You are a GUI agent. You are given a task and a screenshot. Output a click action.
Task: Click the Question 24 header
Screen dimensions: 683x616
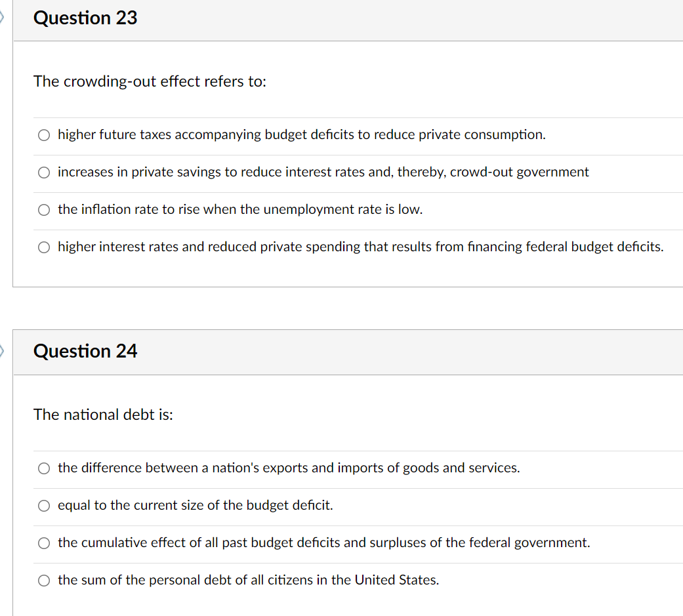85,352
